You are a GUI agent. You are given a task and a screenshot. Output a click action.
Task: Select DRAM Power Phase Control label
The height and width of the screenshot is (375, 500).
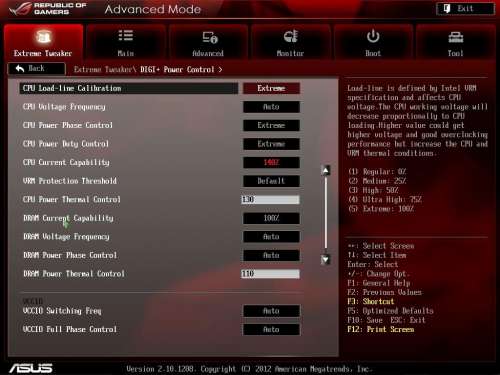70,255
